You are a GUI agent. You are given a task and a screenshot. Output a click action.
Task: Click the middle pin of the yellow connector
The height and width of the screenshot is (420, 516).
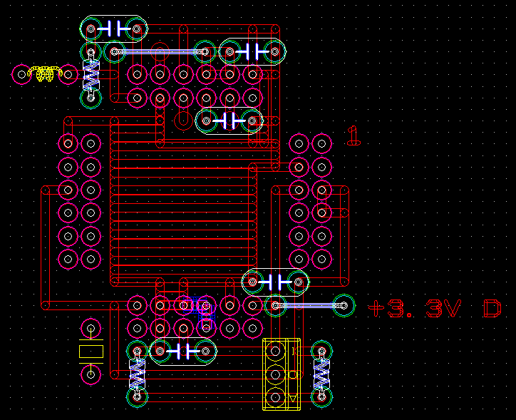[275, 374]
